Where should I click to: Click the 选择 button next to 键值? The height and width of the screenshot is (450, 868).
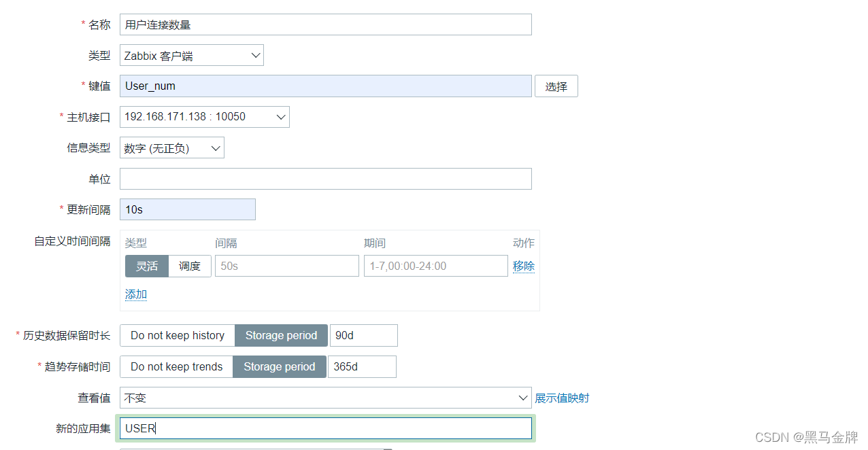556,86
